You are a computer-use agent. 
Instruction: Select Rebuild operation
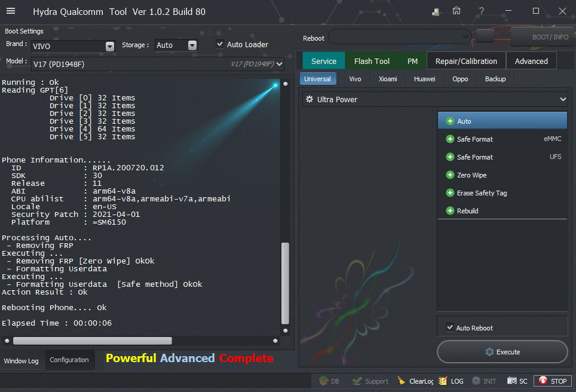(502, 211)
